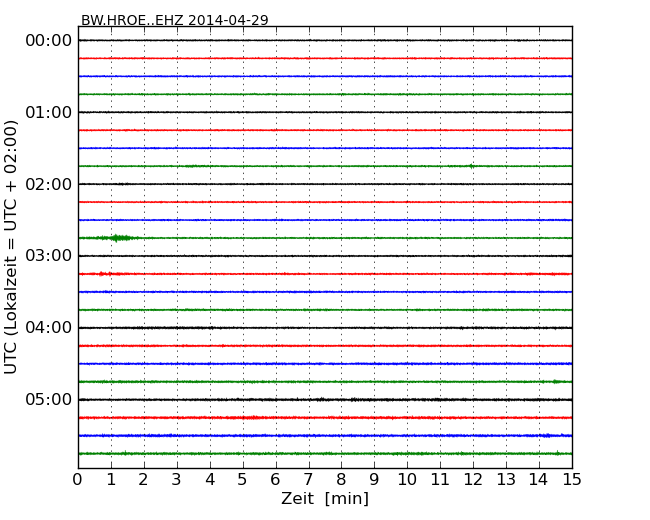Click x-axis tick label 12
Image resolution: width=650 pixels, height=520 pixels.
click(473, 479)
